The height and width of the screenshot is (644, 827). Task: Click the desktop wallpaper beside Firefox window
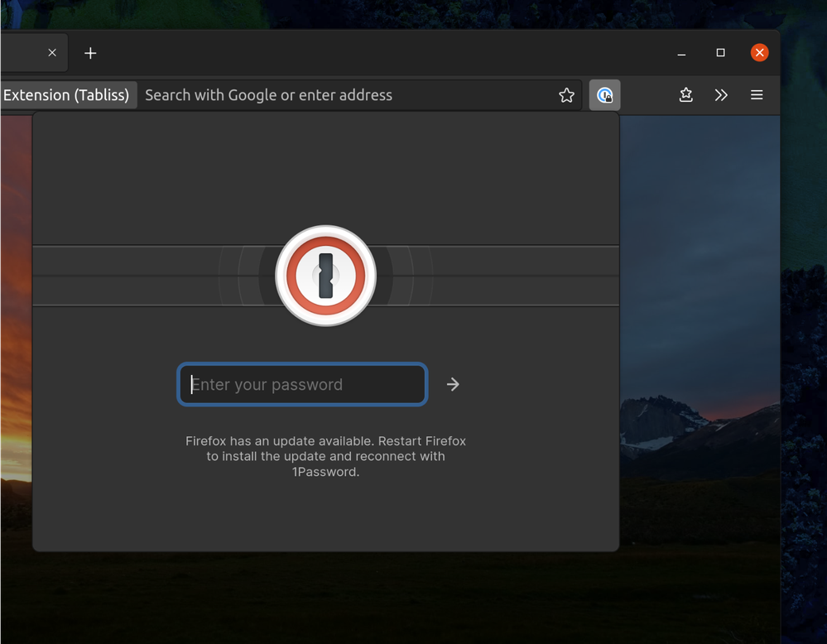[x=803, y=331]
